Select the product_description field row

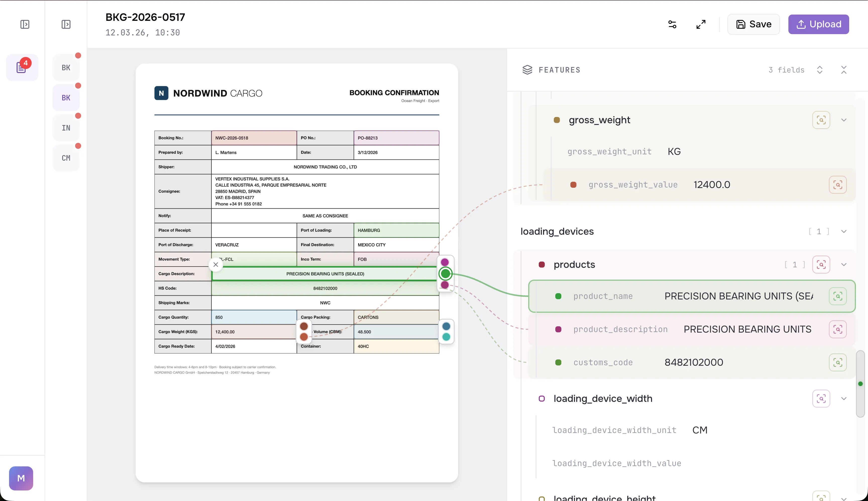pos(692,329)
